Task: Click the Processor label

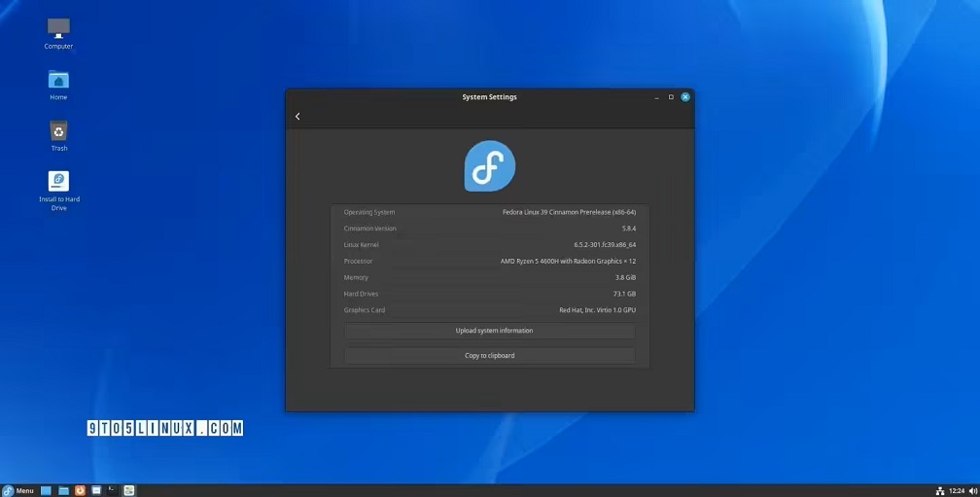Action: (x=358, y=262)
